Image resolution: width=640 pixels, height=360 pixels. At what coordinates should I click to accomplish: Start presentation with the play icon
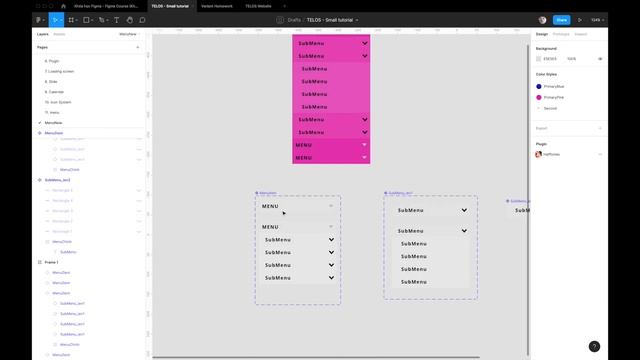point(580,20)
